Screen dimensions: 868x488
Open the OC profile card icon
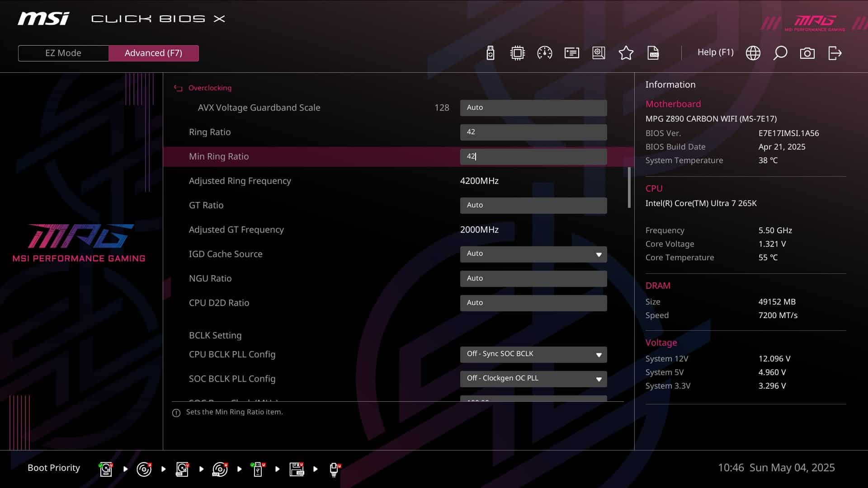pos(572,53)
